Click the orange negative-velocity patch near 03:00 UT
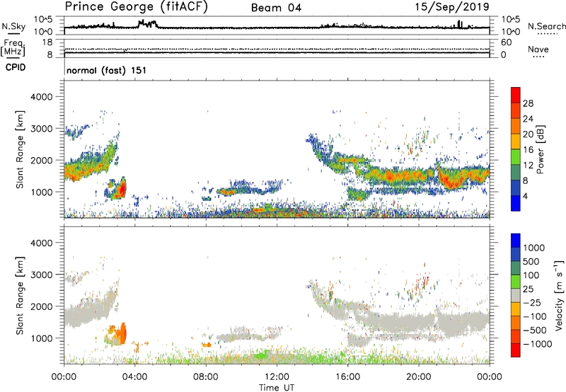The width and height of the screenshot is (566, 392). coord(122,333)
